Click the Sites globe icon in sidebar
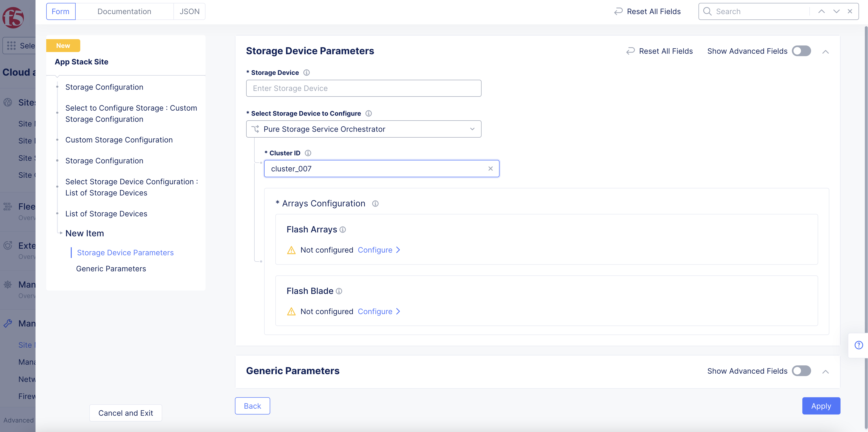The image size is (868, 432). point(8,102)
